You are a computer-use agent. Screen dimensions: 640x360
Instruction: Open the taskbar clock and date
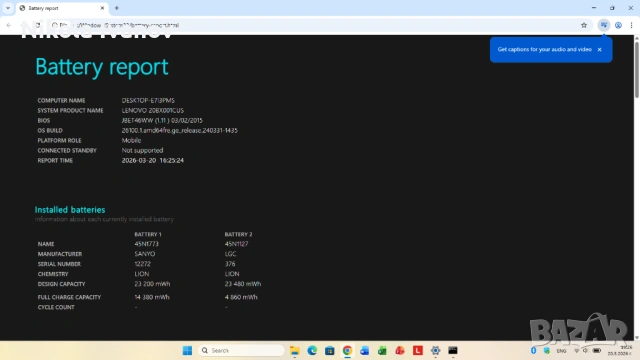click(620, 351)
